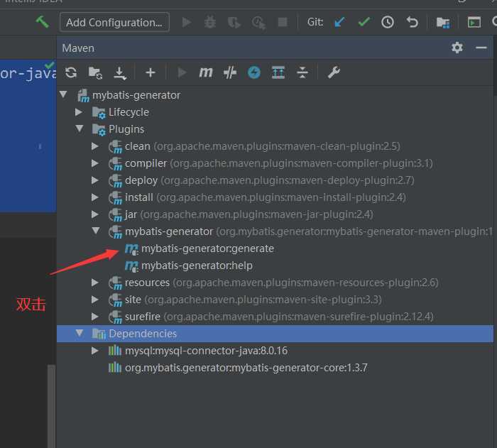Select the resources plugin row

(273, 283)
